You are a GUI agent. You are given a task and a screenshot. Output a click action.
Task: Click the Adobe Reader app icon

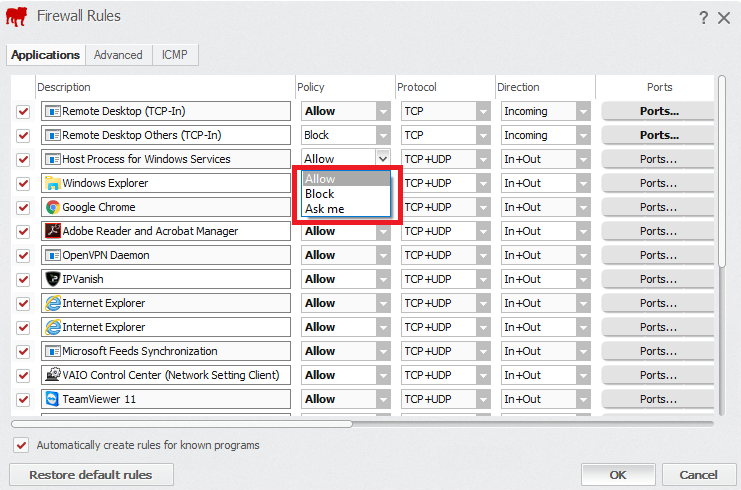pyautogui.click(x=52, y=231)
